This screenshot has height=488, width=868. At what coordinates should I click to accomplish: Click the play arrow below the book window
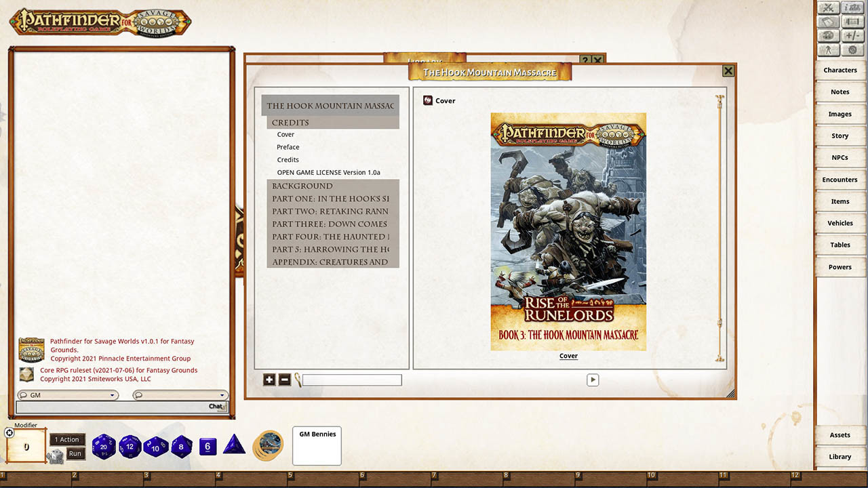pos(593,380)
